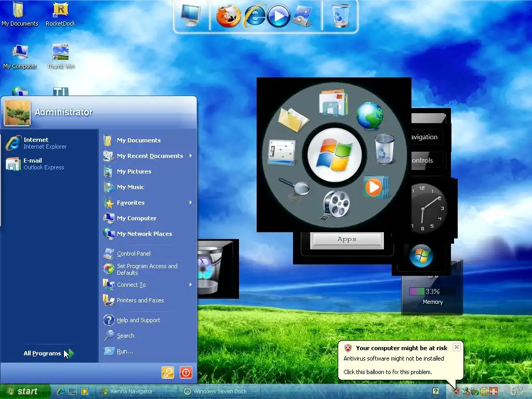Open the task list icon in navigator
This screenshot has width=532, height=399.
click(x=281, y=152)
